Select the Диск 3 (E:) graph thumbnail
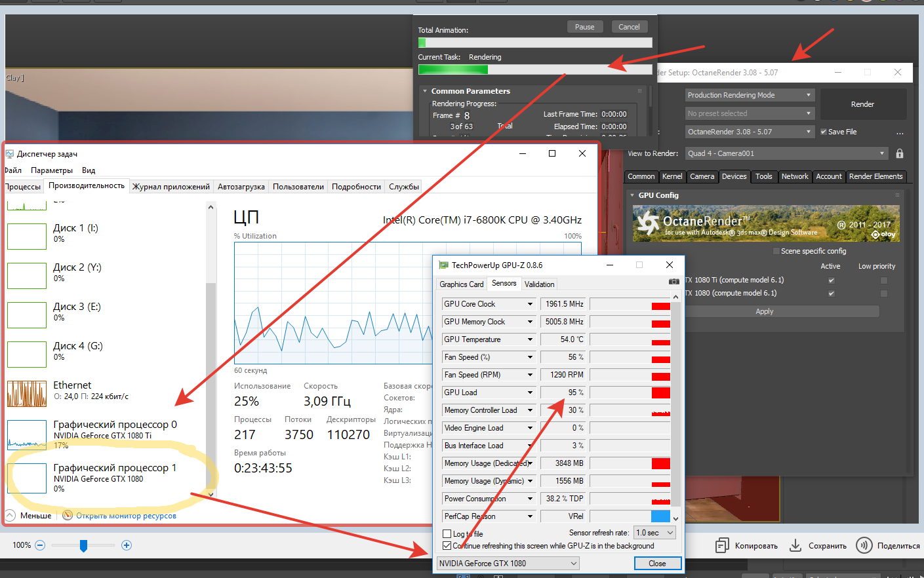 pyautogui.click(x=27, y=315)
